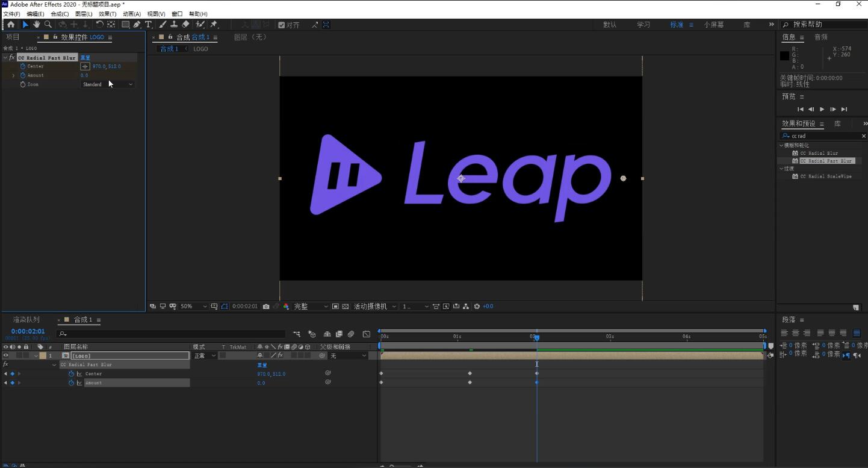Select the Rectangle shape tool

coord(125,25)
